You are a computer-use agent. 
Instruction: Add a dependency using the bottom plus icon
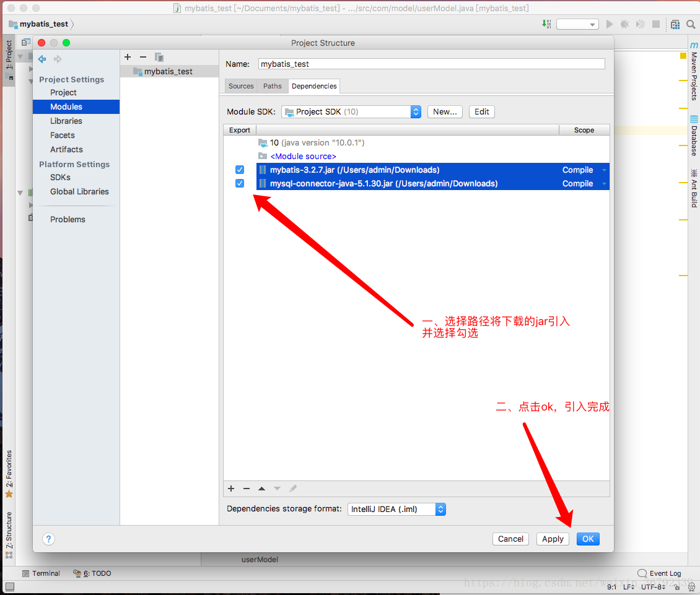click(x=231, y=489)
